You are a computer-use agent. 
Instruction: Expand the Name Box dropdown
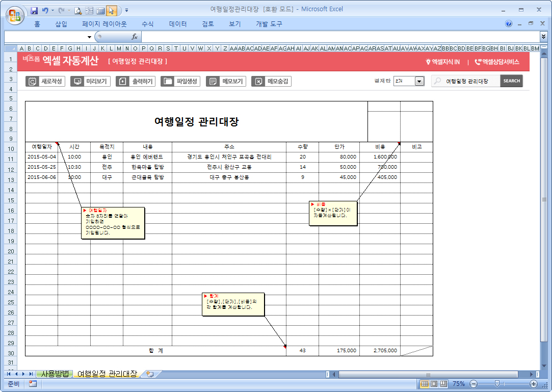[89, 37]
